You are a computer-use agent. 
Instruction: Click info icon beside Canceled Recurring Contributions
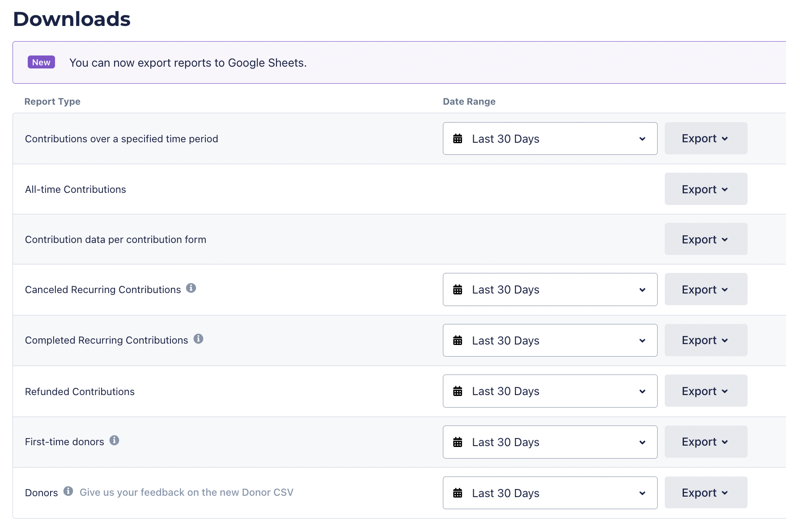(191, 288)
